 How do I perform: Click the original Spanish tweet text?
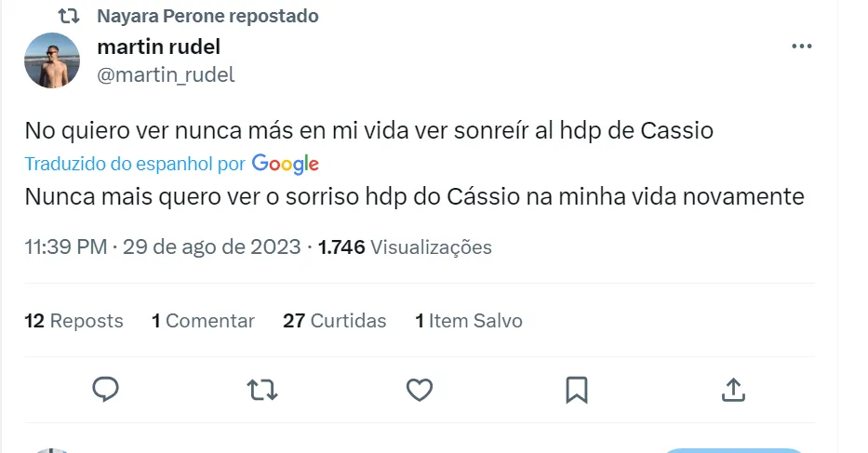(368, 131)
